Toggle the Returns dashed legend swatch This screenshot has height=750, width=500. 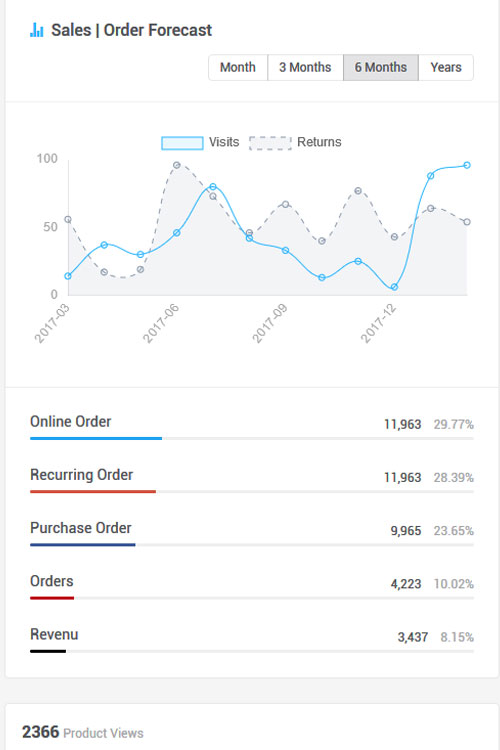point(270,143)
